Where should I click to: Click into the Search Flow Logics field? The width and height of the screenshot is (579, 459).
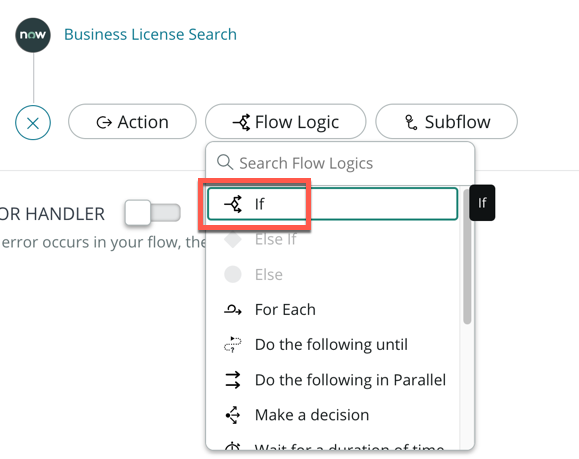(340, 163)
